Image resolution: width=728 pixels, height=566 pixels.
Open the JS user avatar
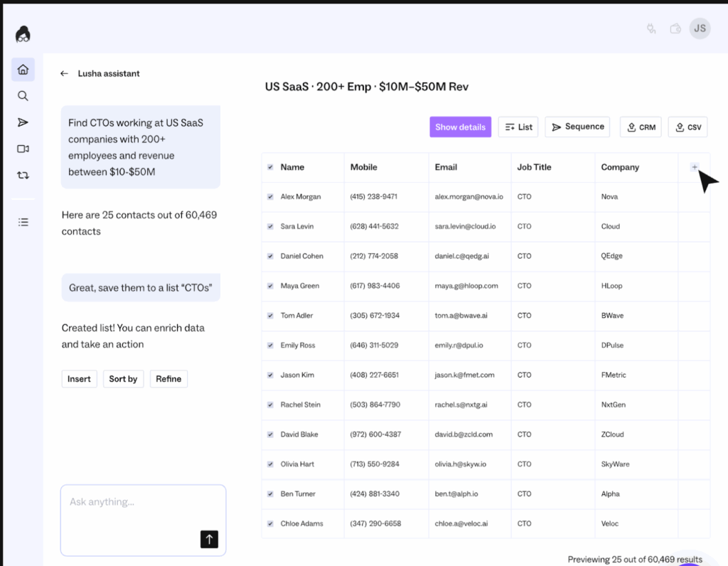point(700,28)
